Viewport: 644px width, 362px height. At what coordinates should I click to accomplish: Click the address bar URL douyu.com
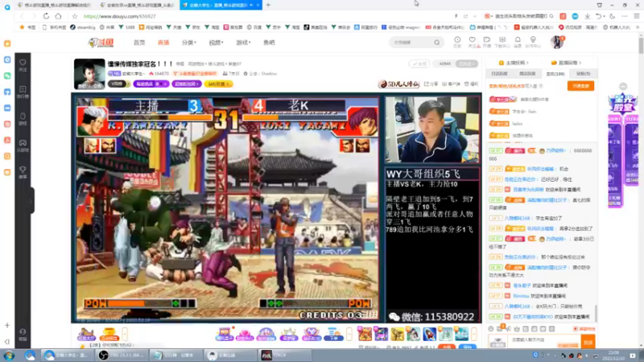119,16
